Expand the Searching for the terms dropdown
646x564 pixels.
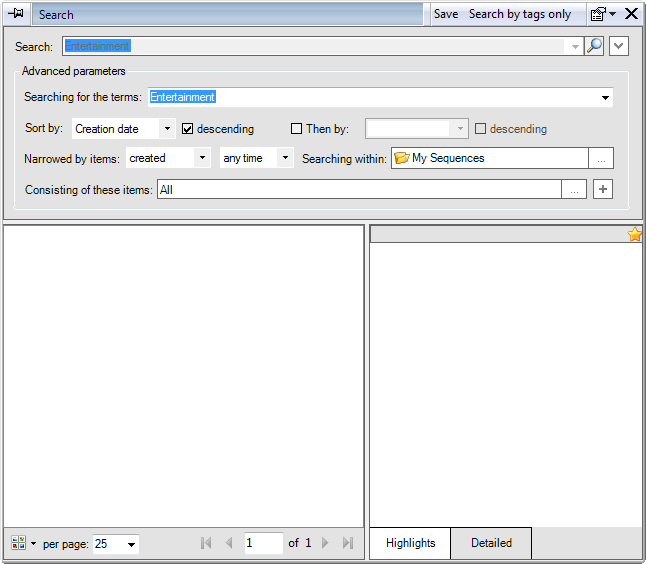(x=605, y=98)
